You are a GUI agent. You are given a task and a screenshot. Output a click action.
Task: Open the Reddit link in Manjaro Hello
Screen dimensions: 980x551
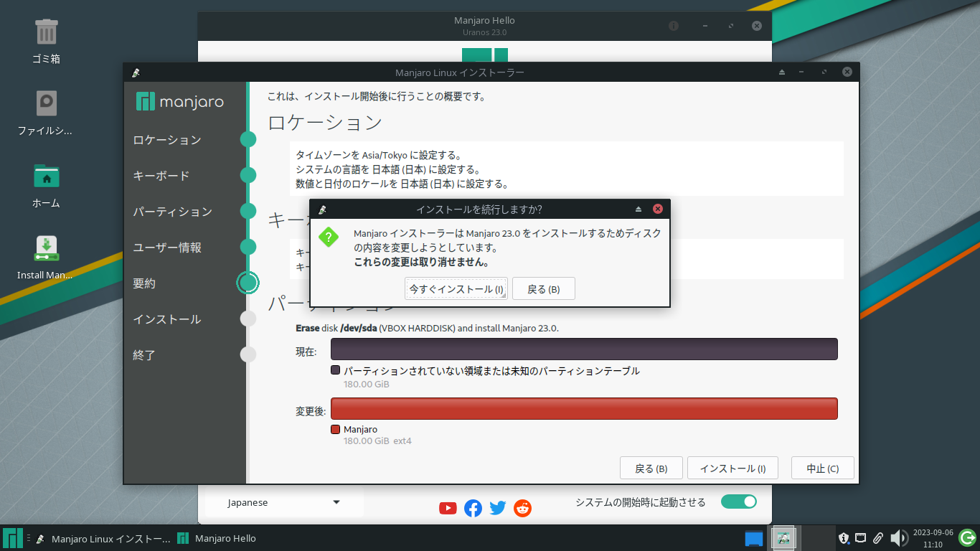[x=523, y=508]
